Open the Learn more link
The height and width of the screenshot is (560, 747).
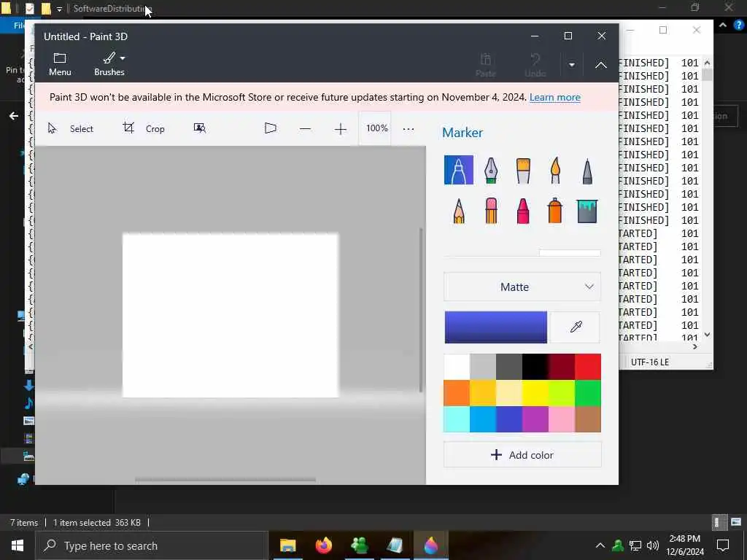554,97
